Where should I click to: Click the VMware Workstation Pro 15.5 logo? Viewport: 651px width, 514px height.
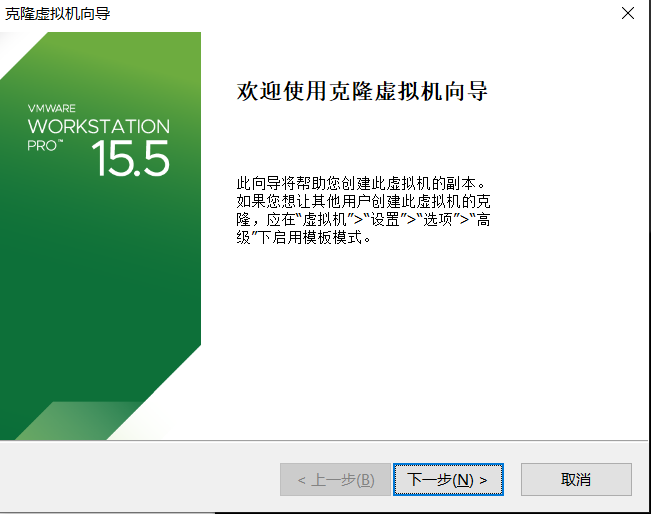click(99, 140)
